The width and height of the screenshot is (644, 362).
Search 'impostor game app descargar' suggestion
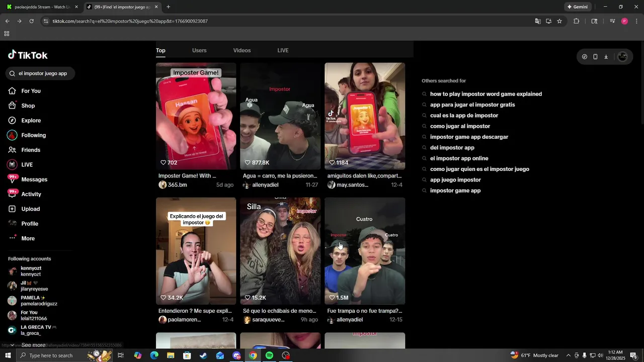[469, 137]
